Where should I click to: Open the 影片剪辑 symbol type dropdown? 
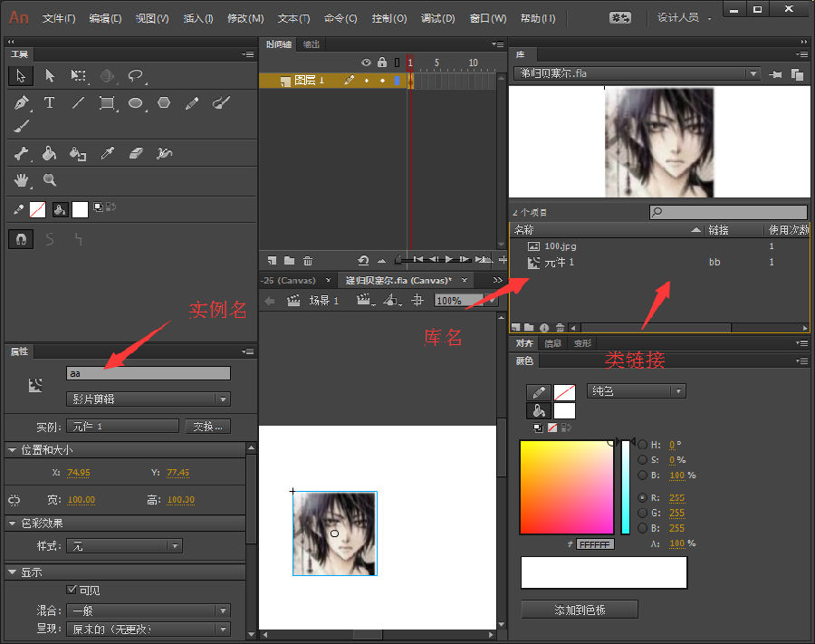coord(149,399)
